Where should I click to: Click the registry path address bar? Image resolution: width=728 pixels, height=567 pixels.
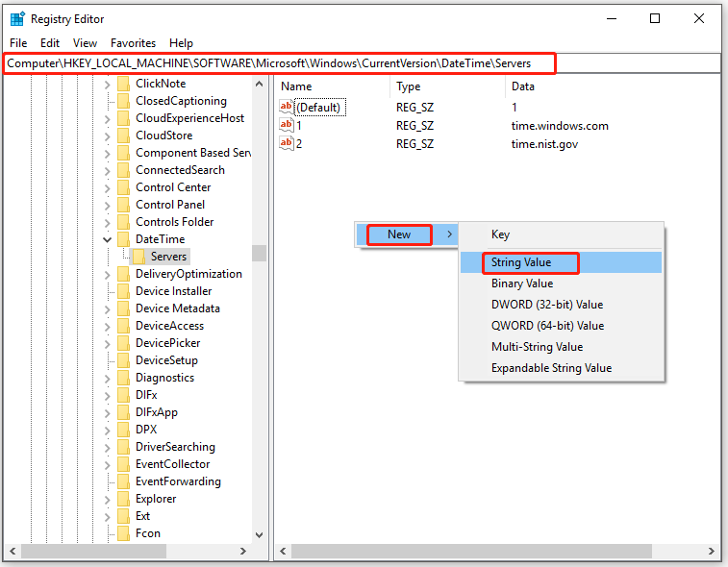click(363, 63)
